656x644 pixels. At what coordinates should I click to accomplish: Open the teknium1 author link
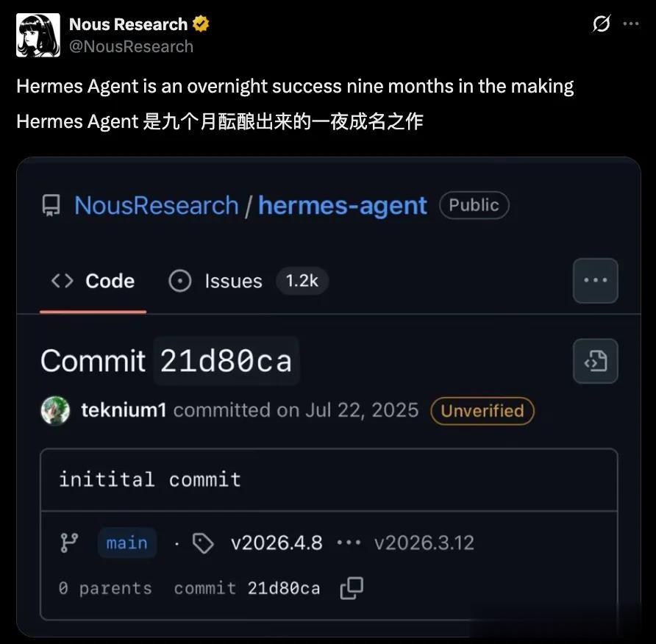(x=124, y=410)
